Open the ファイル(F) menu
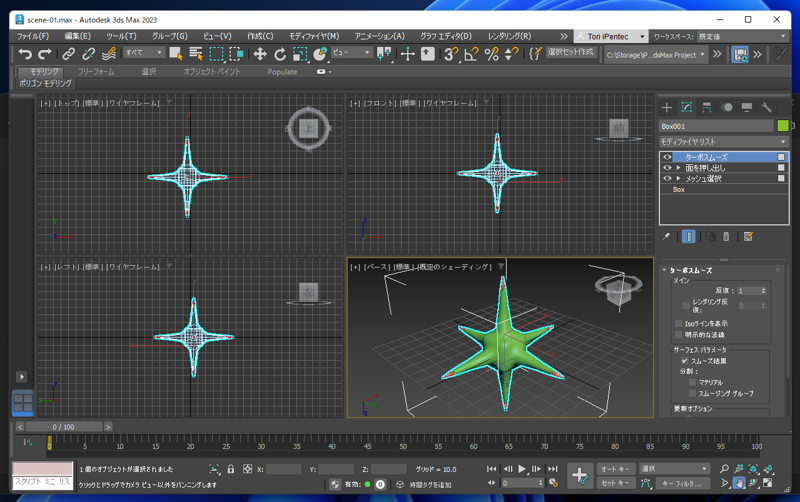 point(33,36)
